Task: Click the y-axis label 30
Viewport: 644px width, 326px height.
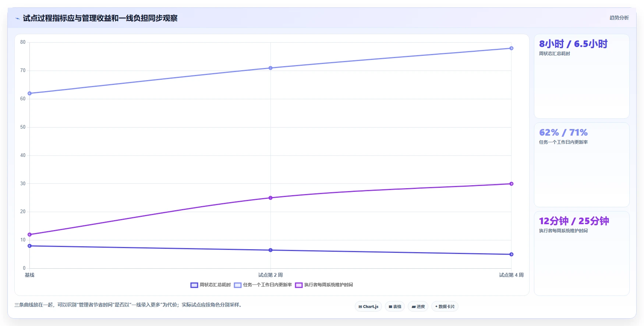Action: (23, 184)
